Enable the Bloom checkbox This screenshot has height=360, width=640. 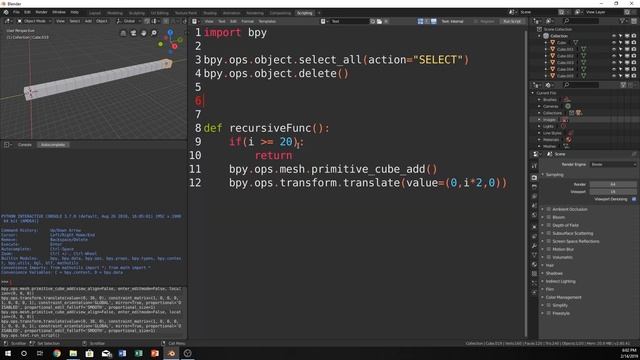(549, 217)
